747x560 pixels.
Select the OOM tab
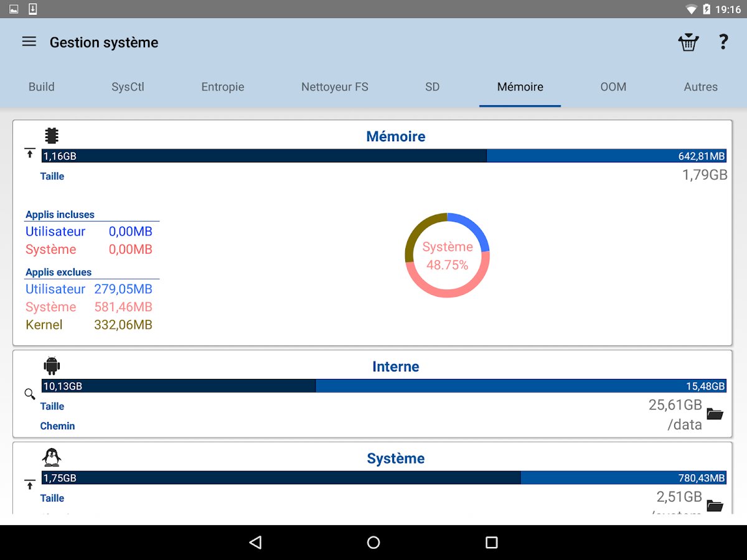point(613,87)
